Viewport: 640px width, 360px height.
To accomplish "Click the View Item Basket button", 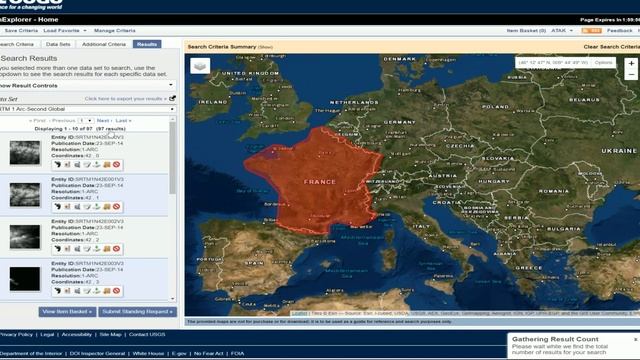I will [x=67, y=312].
